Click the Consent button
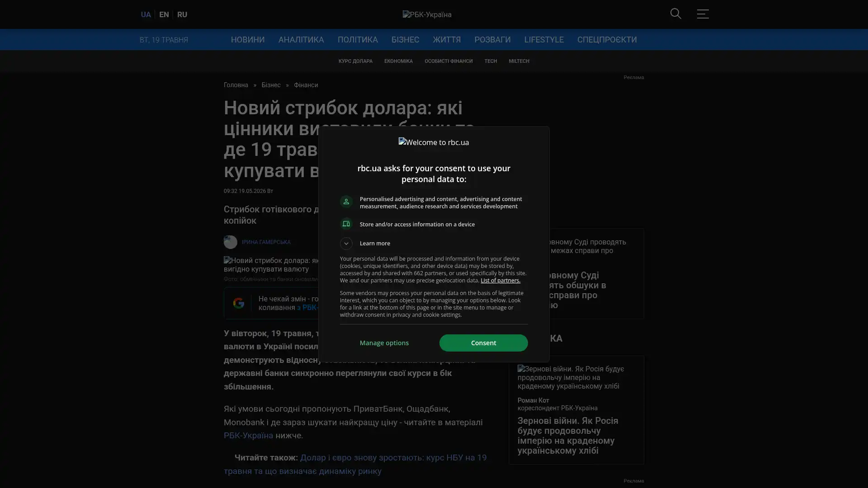Screen dimensions: 868x488 tap(483, 343)
